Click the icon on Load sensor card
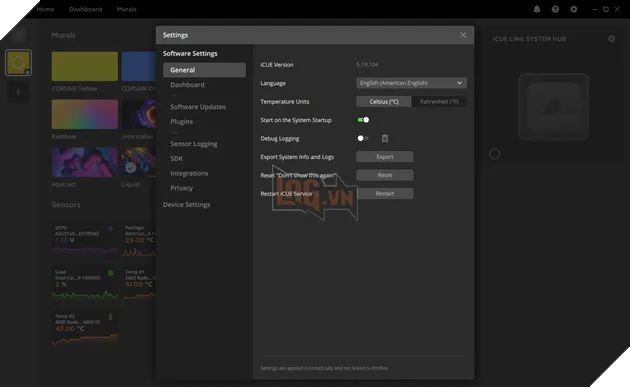 click(x=110, y=273)
